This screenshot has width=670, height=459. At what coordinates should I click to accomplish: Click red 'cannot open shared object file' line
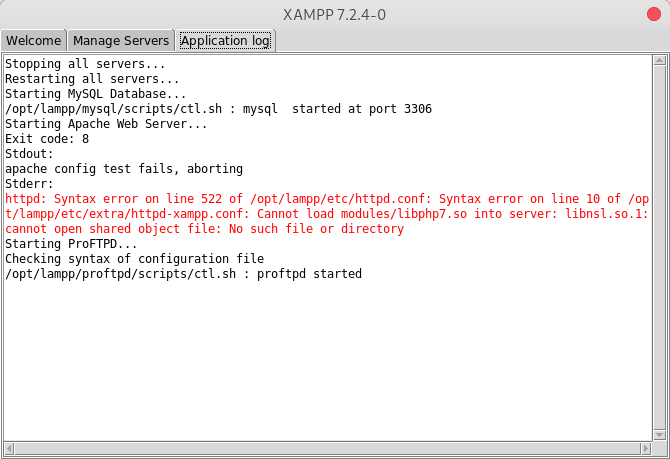[x=204, y=229]
